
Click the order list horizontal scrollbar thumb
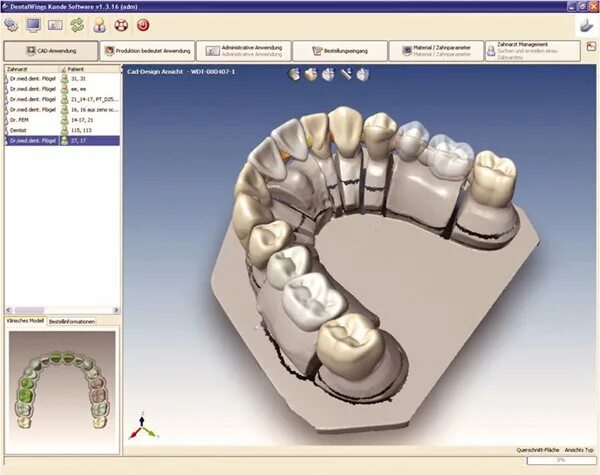(29, 310)
